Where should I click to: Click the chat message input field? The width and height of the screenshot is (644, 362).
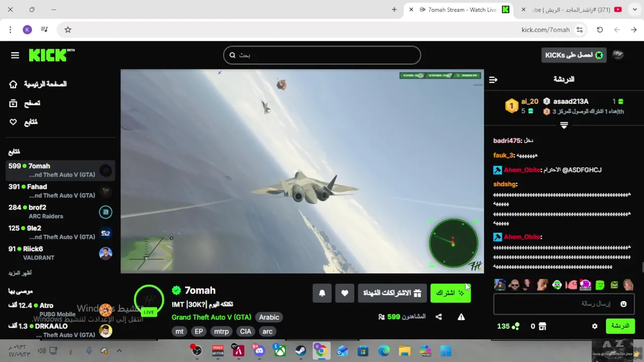[x=563, y=304]
